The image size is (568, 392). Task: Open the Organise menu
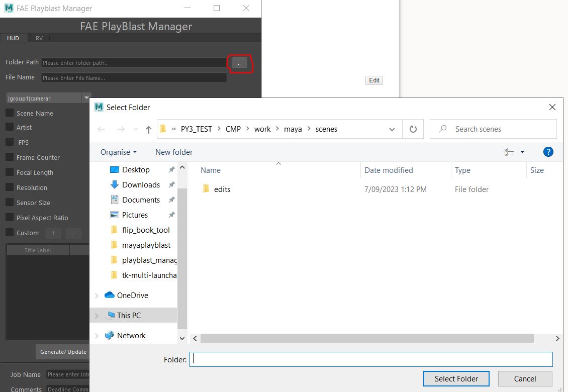pyautogui.click(x=119, y=152)
